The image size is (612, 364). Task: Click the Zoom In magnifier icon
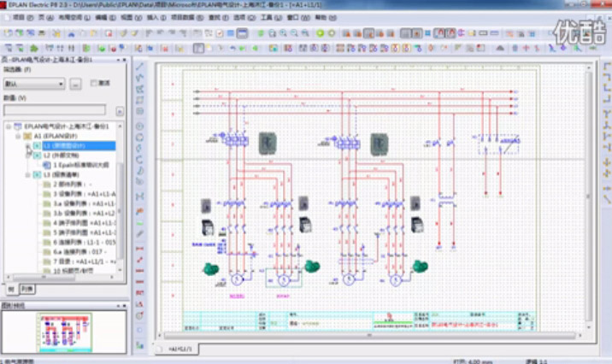point(283,33)
